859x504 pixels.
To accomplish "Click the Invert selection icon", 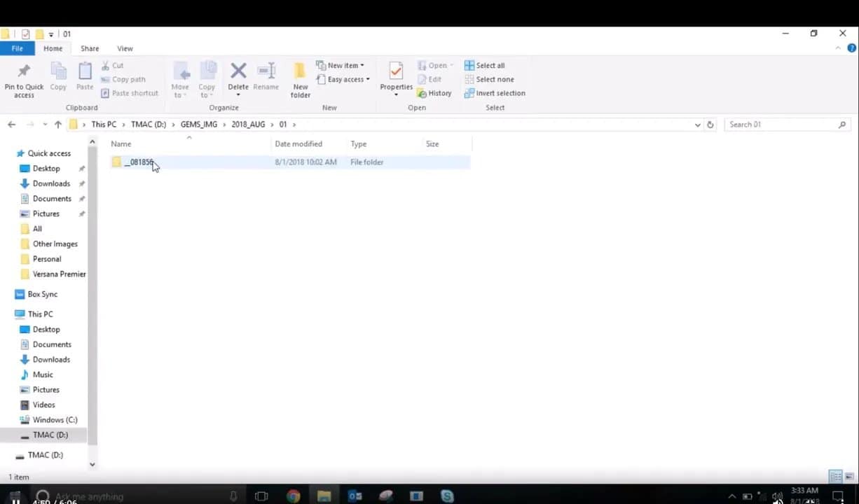I will click(495, 93).
